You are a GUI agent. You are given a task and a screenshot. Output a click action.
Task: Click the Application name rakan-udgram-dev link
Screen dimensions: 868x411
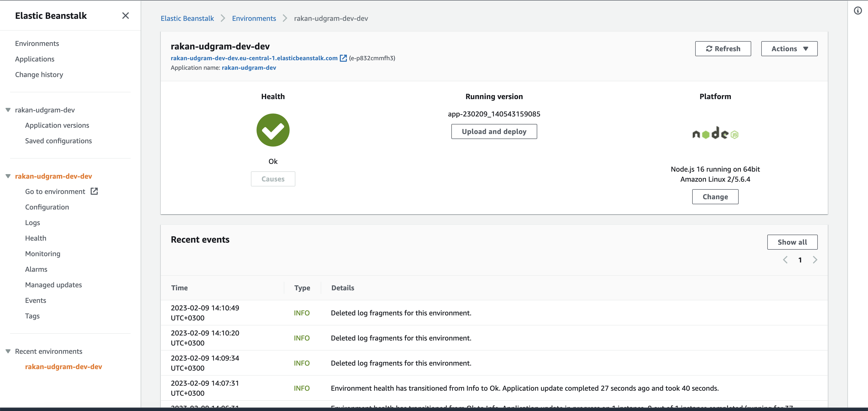[x=249, y=68]
